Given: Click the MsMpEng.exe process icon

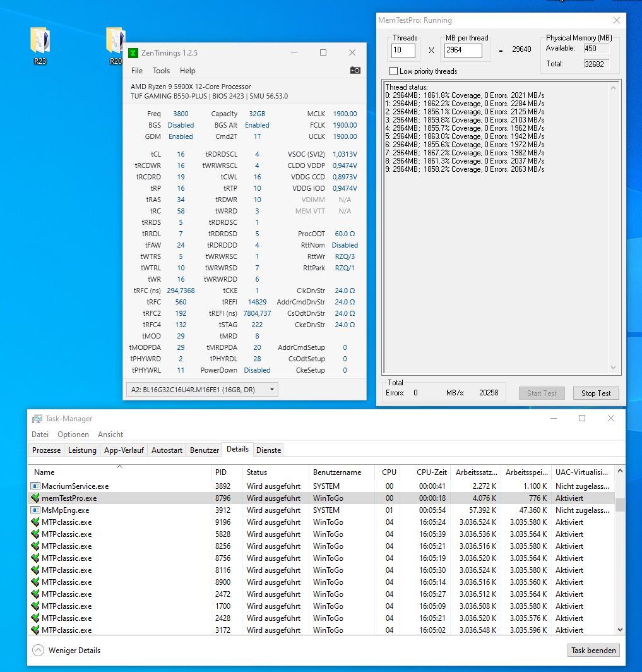Looking at the screenshot, I should [35, 510].
